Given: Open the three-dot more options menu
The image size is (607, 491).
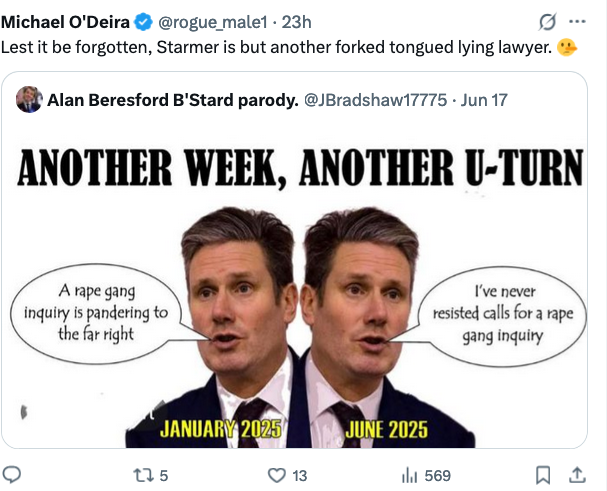Looking at the screenshot, I should point(577,22).
